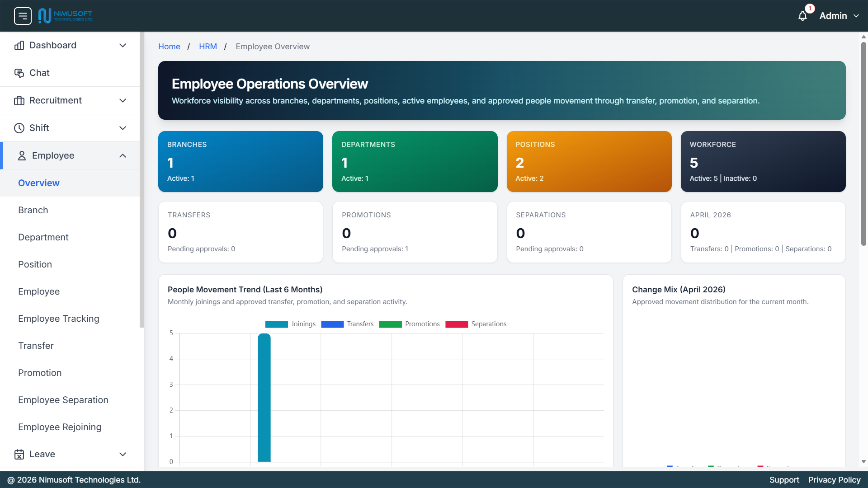Toggle Separations in the trend chart legend

[x=476, y=324]
